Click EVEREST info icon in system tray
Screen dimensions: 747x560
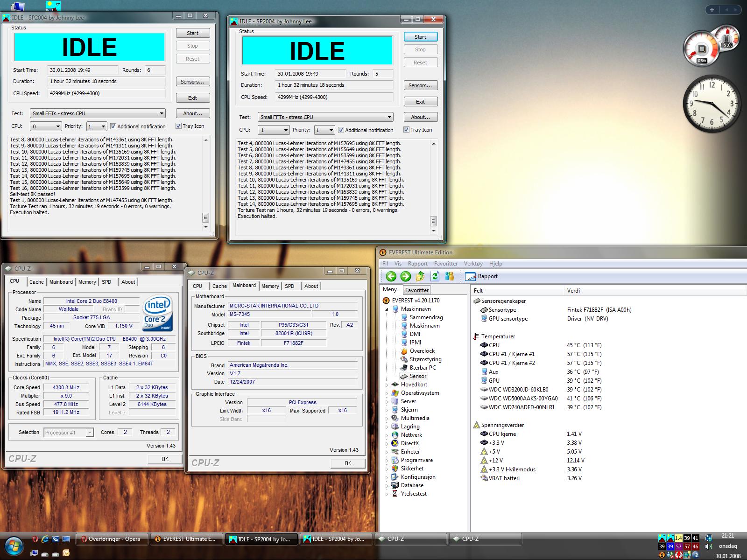[662, 555]
